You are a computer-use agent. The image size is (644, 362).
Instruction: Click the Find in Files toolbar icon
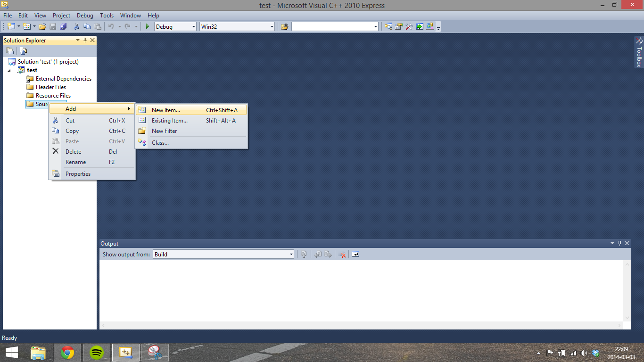tap(284, 27)
